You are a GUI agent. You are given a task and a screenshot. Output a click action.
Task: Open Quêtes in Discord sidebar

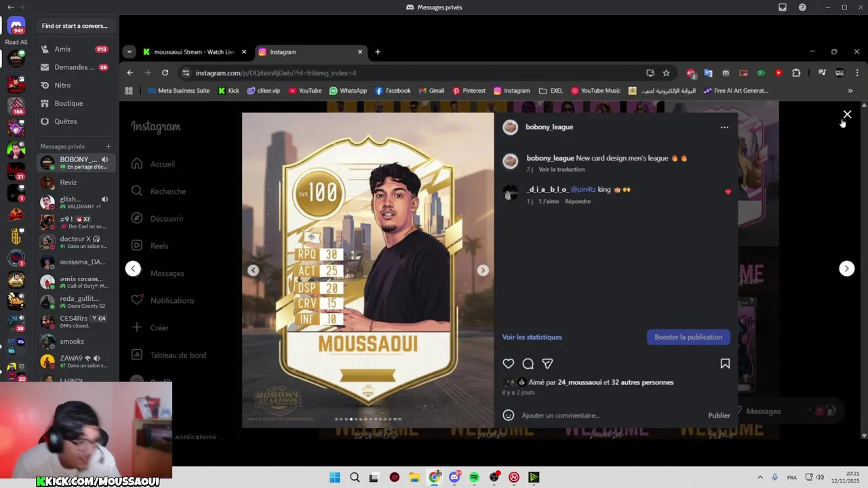click(75, 121)
